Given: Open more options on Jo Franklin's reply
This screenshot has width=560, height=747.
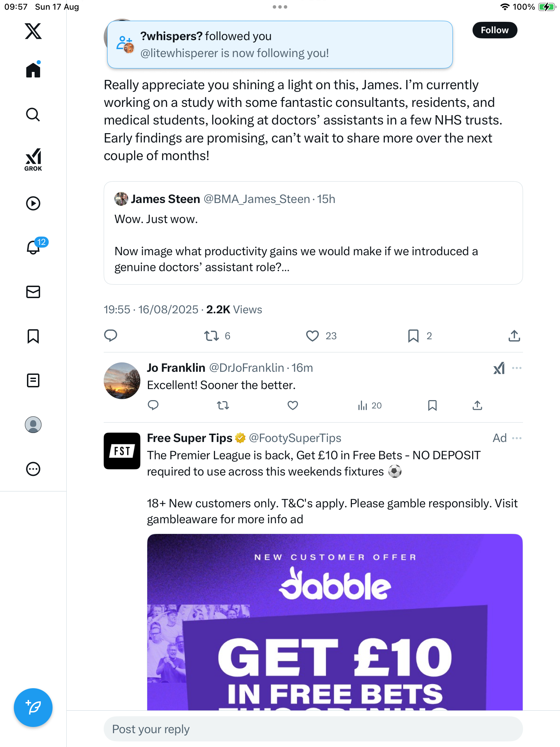Looking at the screenshot, I should [x=517, y=368].
